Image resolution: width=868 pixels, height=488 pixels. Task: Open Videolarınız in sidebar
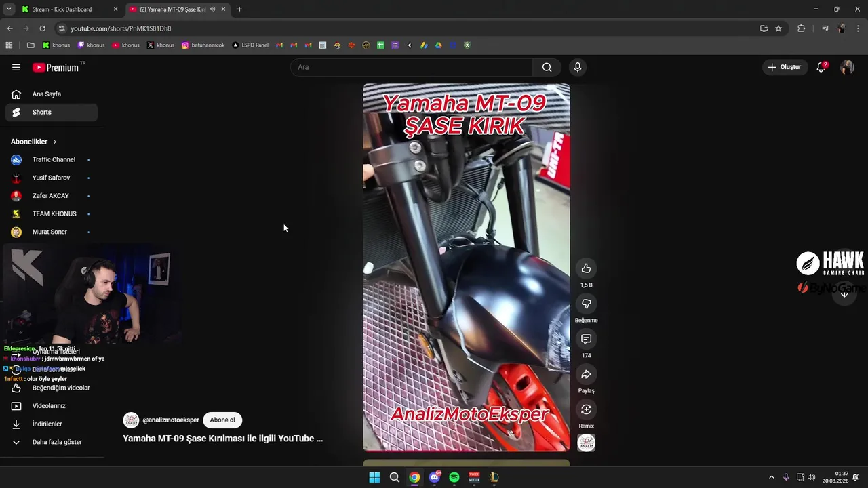(x=52, y=406)
